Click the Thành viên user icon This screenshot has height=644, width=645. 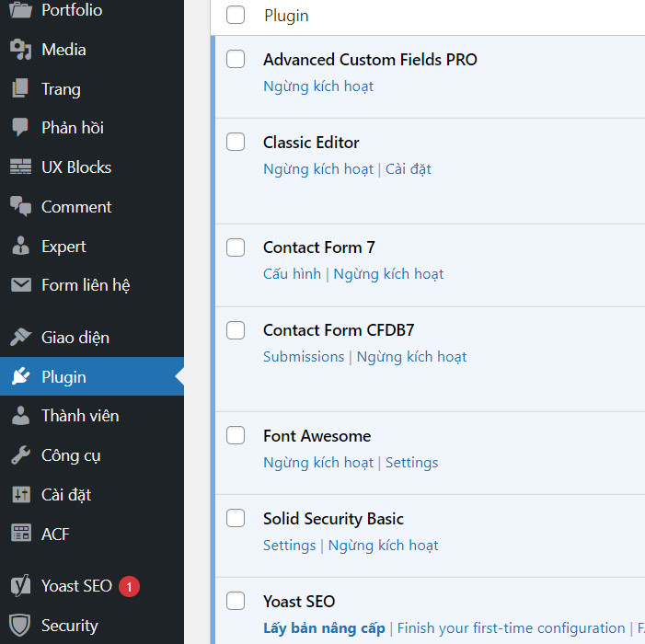20,415
